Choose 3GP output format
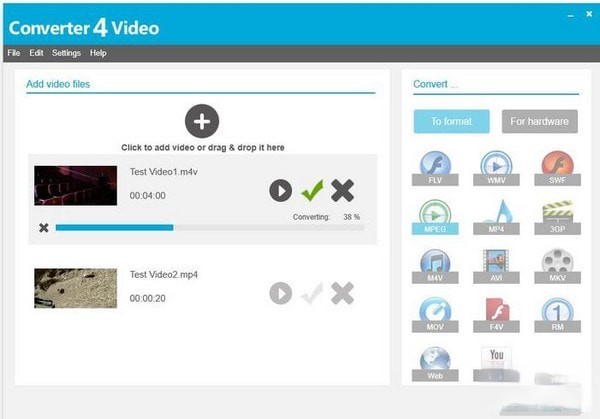 tap(558, 217)
